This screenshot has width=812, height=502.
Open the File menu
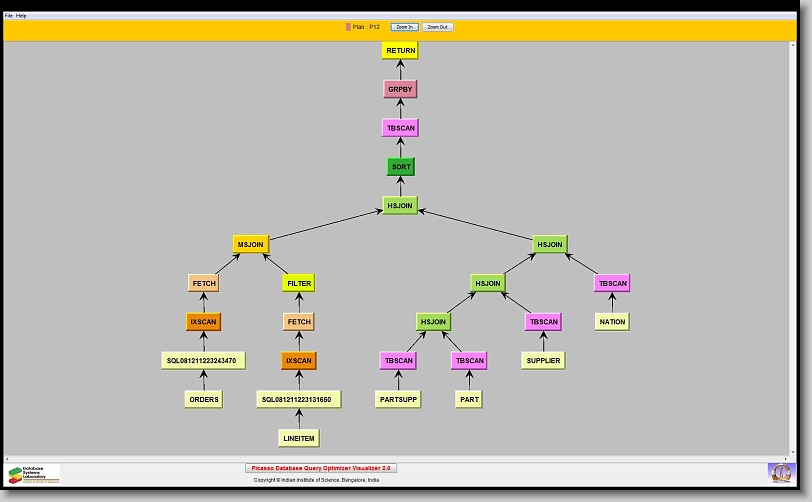(9, 16)
